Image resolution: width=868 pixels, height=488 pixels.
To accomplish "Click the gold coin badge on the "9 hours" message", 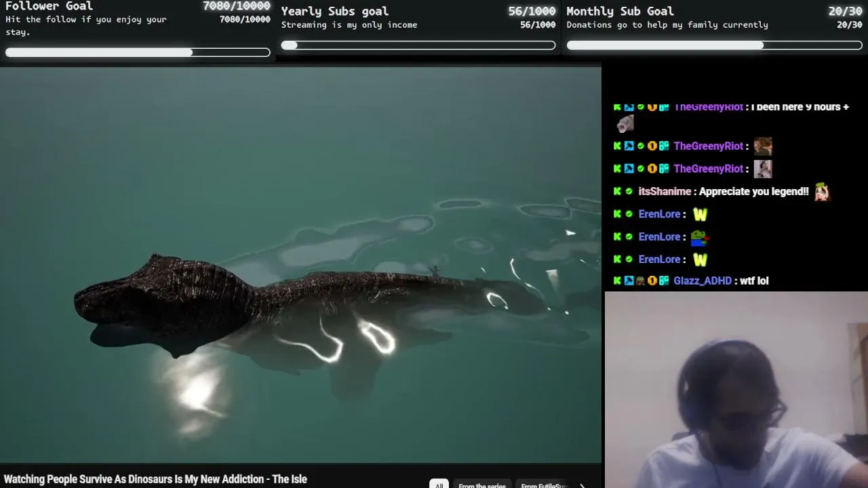I will (x=652, y=107).
